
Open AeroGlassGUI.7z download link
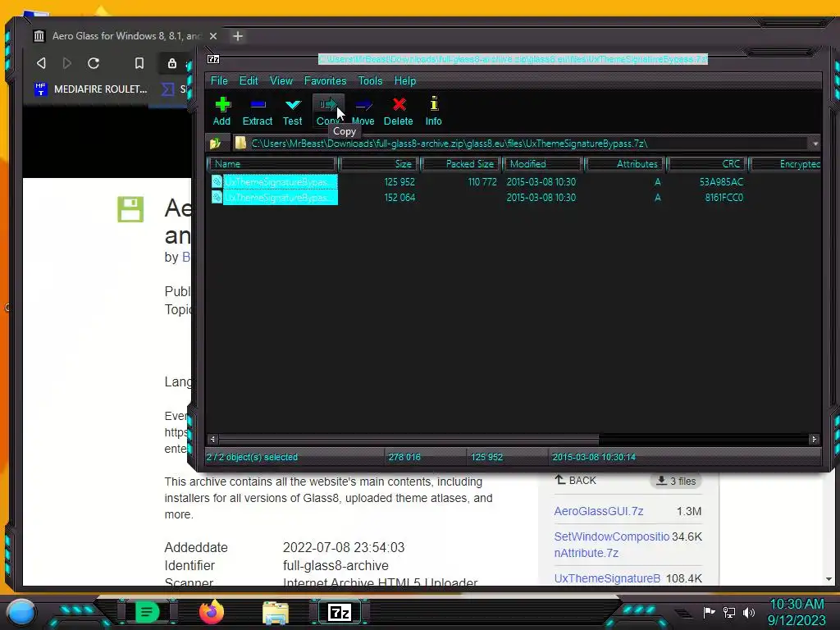(x=598, y=512)
